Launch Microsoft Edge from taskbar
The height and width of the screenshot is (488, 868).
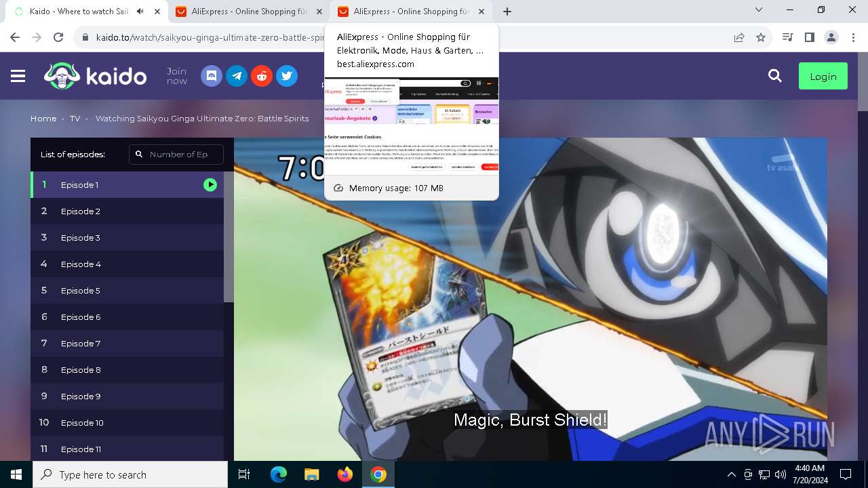tap(279, 474)
